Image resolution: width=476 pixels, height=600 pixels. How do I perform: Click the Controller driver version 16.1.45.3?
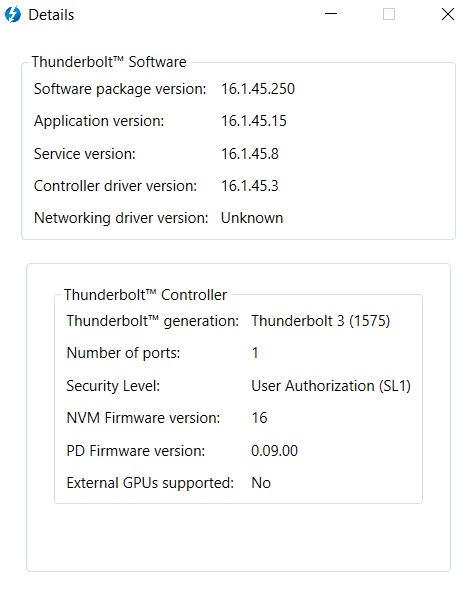coord(250,186)
